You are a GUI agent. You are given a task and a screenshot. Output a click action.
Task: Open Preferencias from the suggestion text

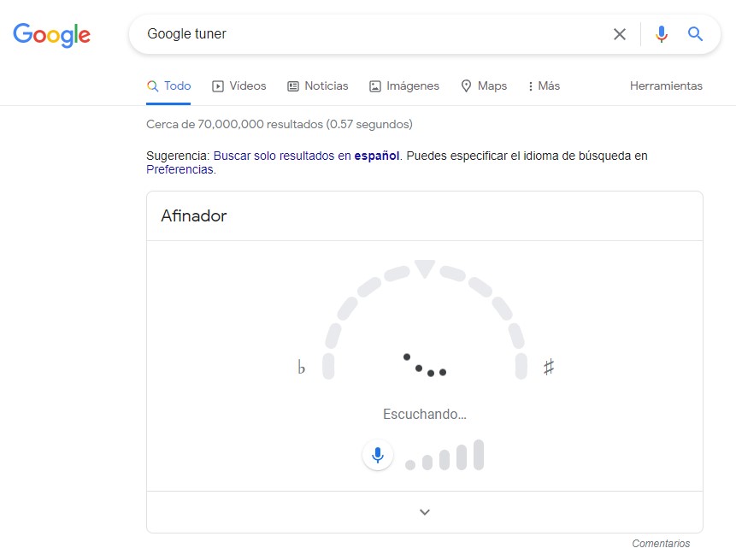click(180, 169)
